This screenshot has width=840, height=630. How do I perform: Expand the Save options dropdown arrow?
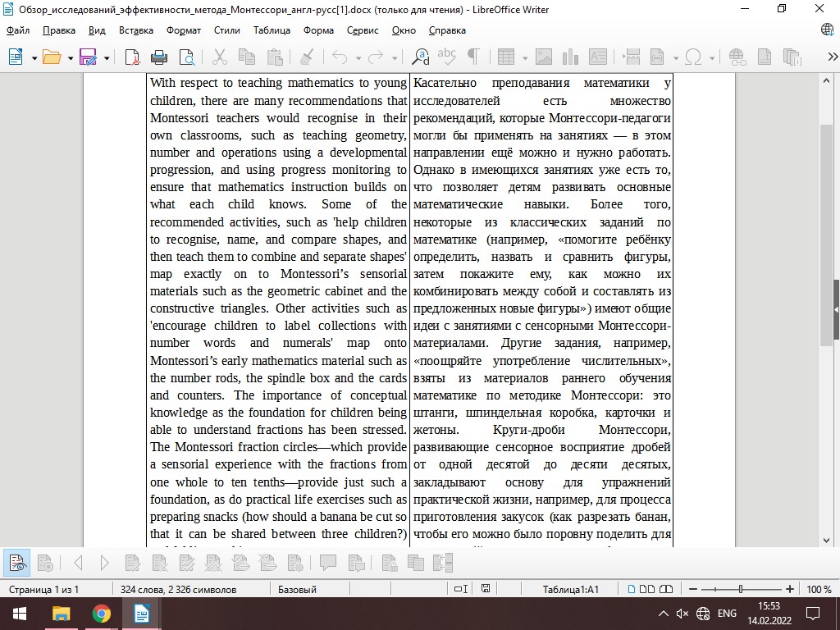(x=106, y=57)
